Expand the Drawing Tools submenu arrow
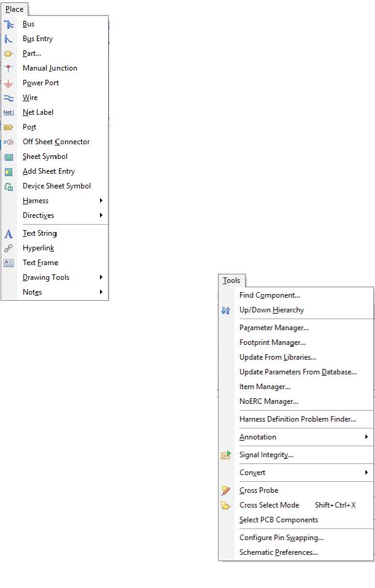The image size is (375, 588). (101, 277)
